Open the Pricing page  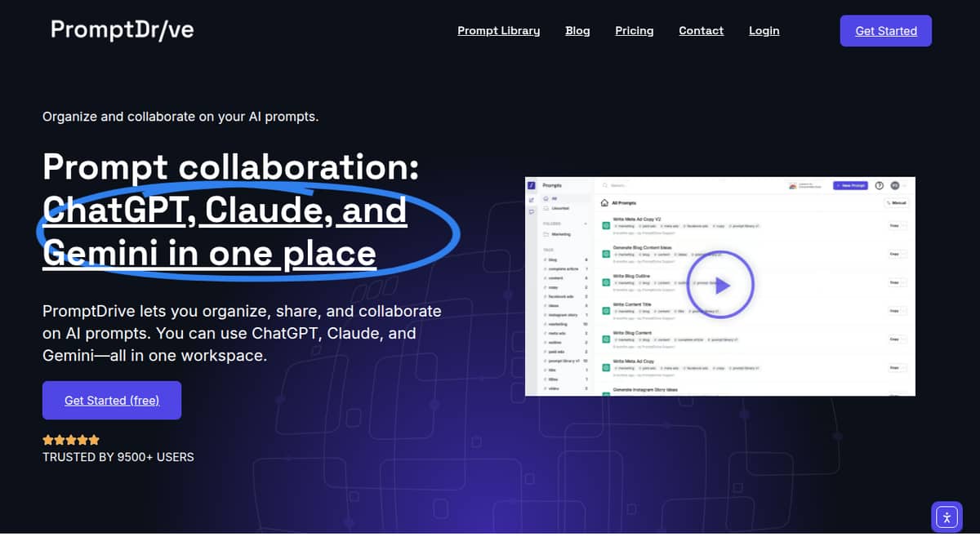tap(635, 31)
